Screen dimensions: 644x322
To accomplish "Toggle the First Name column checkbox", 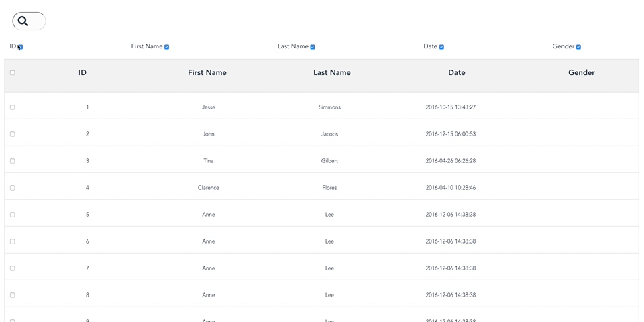I will pos(167,47).
